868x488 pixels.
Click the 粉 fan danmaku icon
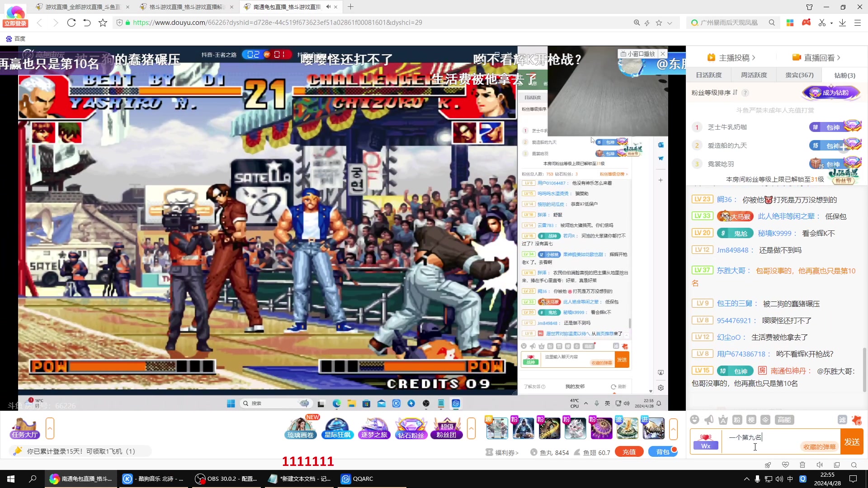point(737,420)
